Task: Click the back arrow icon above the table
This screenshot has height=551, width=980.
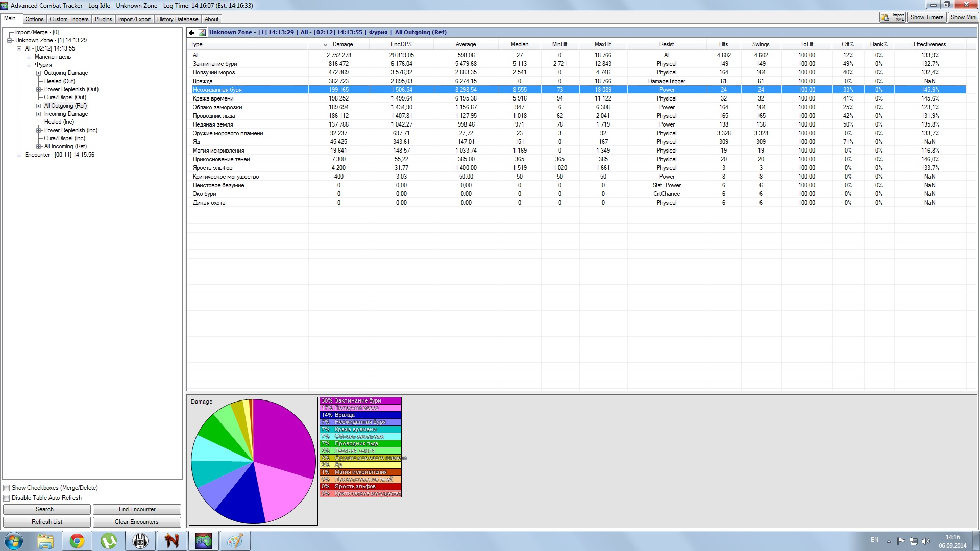Action: (191, 32)
